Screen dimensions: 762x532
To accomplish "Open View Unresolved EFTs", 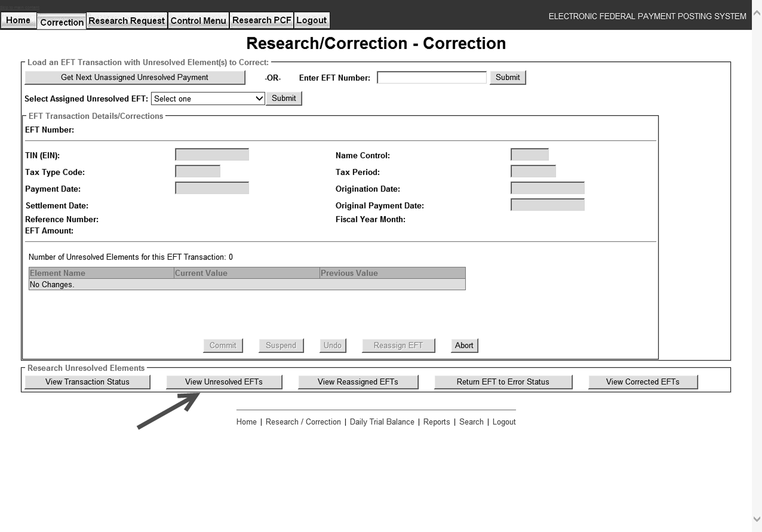I will coord(224,382).
